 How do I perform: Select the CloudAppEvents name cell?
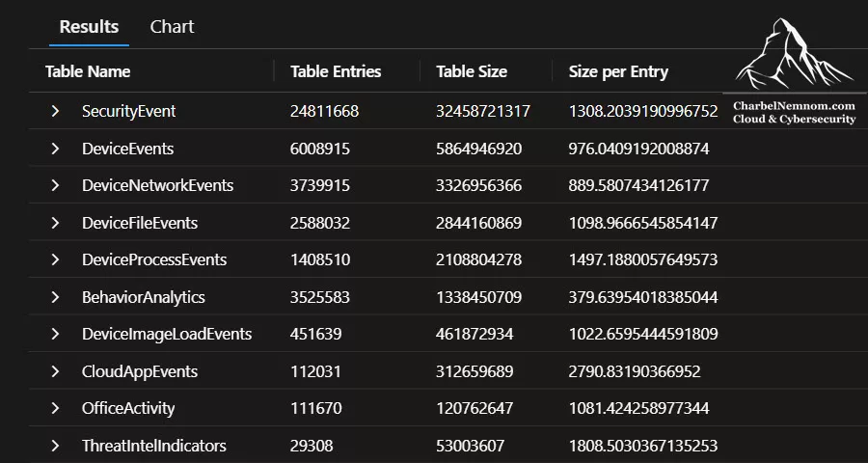140,371
